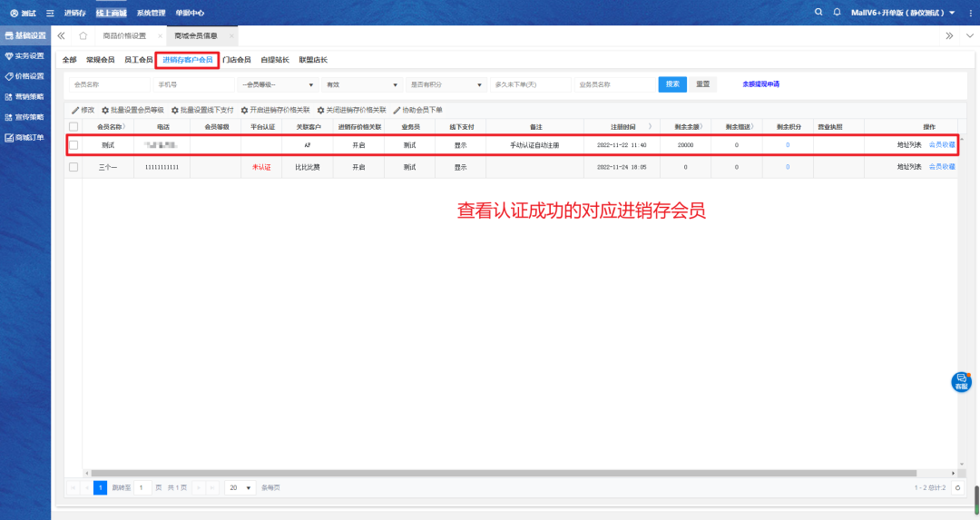
Task: Check the checkbox for member 测试
Action: coord(73,145)
